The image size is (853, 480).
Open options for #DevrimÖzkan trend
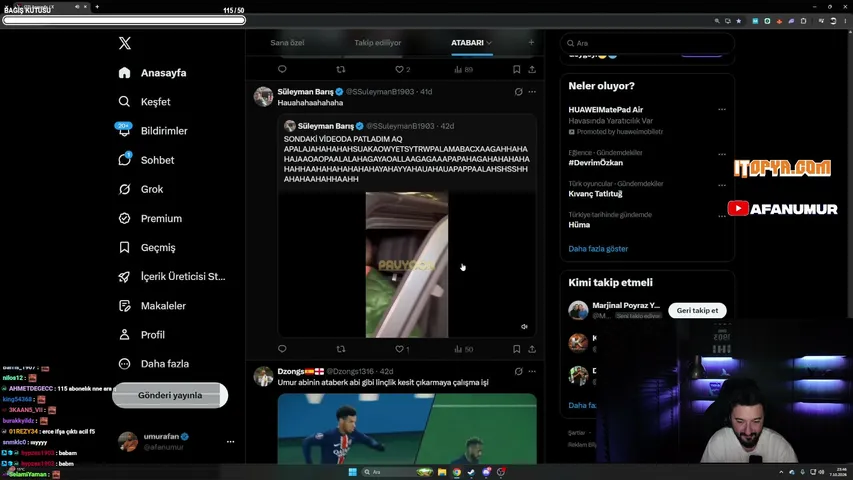(721, 154)
